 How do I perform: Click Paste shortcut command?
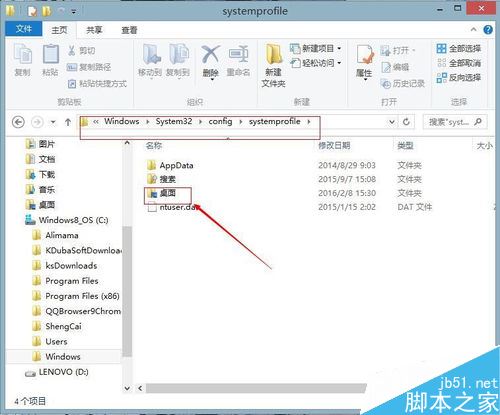pyautogui.click(x=97, y=83)
